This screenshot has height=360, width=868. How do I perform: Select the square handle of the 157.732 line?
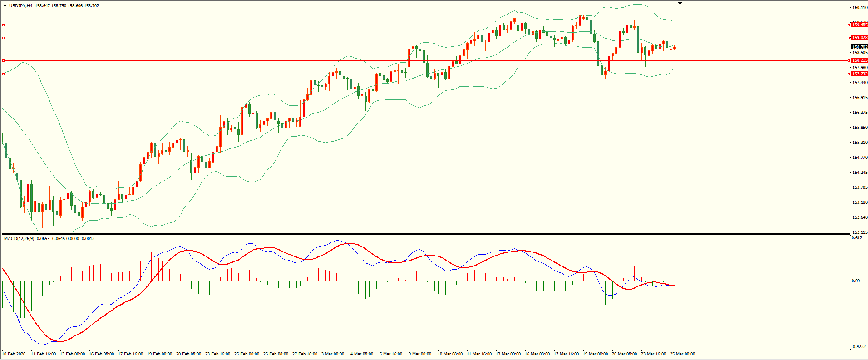point(4,74)
